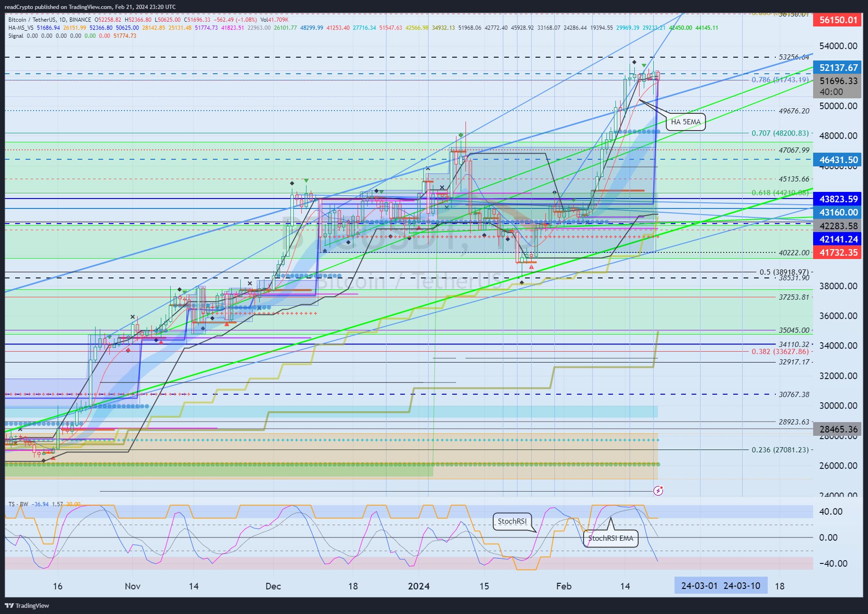Viewport: 868px width, 614px height.
Task: Click the 43823.59 price label
Action: click(838, 199)
